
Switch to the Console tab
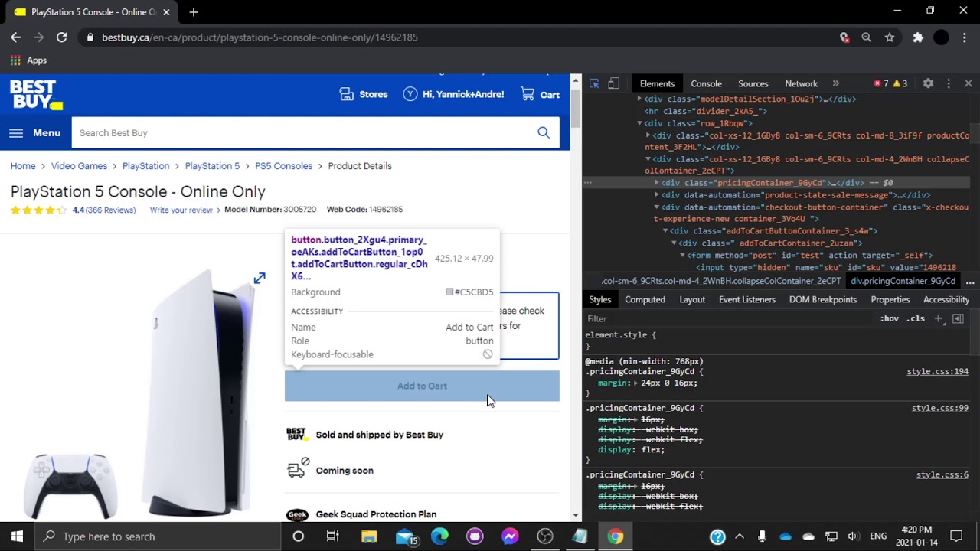coord(706,83)
